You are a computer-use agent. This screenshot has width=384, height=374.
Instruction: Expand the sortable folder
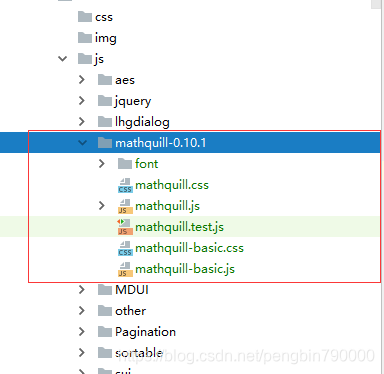tap(82, 353)
